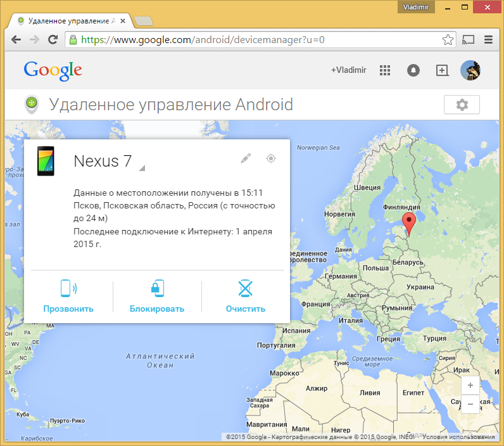Zoom out on the map
The image size is (504, 446).
point(470,404)
